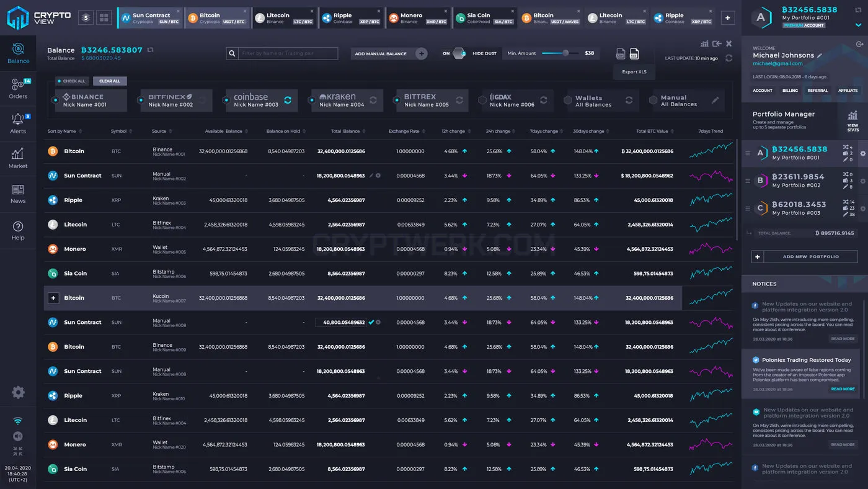Switch to the Sun Contract SUN/BTC tab
The image size is (868, 489).
click(x=149, y=18)
